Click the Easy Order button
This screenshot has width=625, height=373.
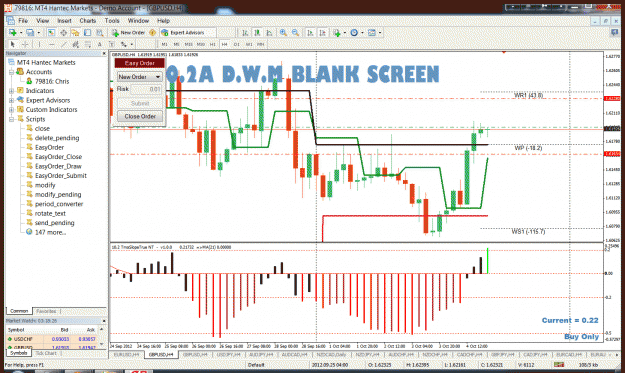(140, 63)
